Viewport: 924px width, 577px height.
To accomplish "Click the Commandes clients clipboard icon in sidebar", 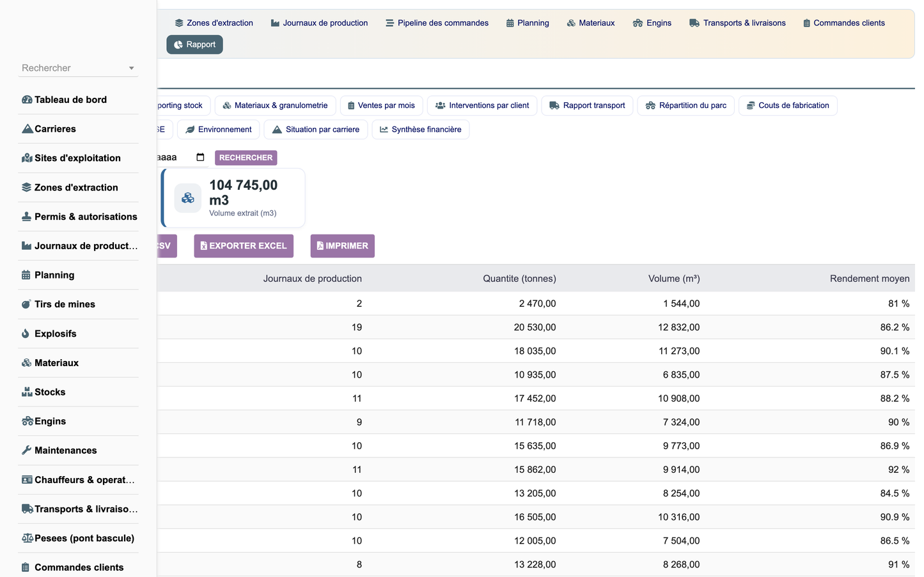I will (x=26, y=567).
